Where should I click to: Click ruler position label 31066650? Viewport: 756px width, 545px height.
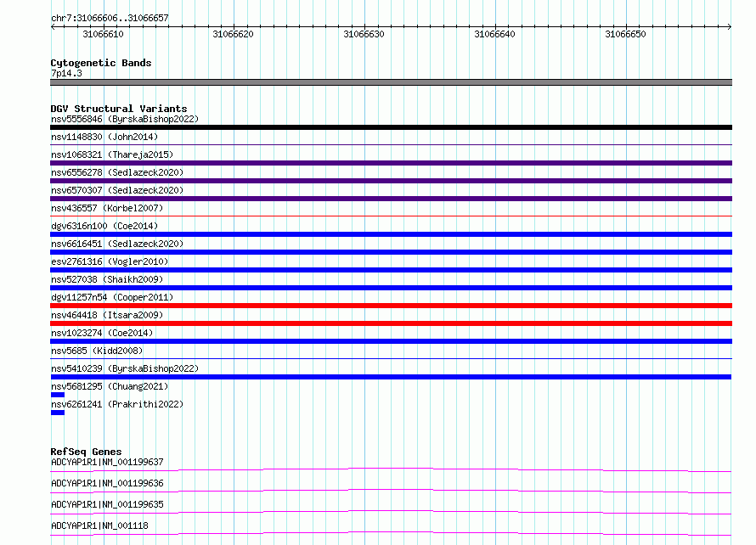[625, 34]
